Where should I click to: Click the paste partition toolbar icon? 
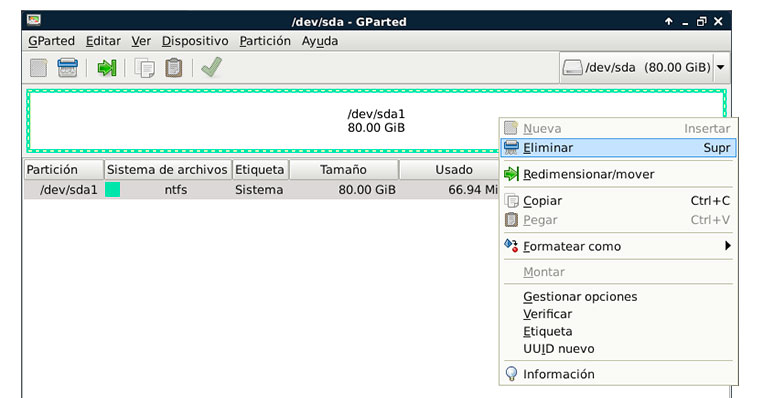[x=174, y=67]
